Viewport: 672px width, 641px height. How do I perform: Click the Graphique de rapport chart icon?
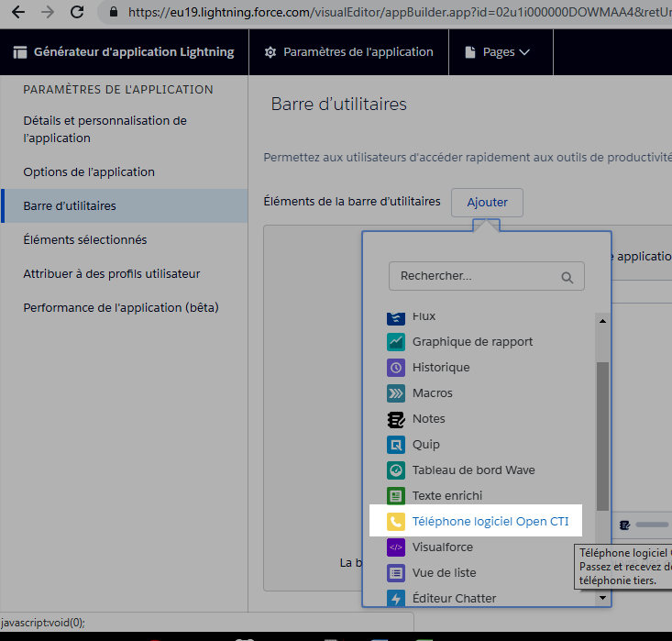(395, 342)
